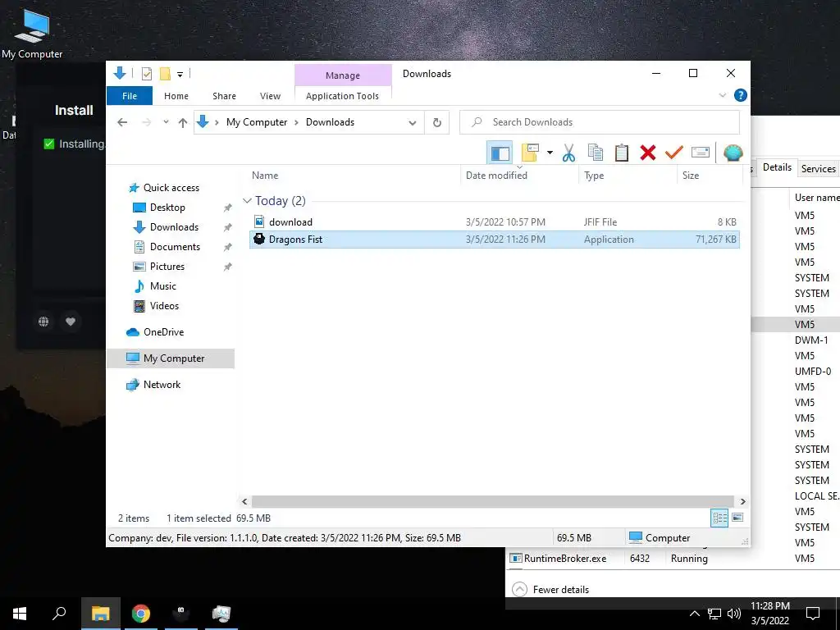Click the envelope Email icon
This screenshot has height=630, width=840.
(701, 153)
